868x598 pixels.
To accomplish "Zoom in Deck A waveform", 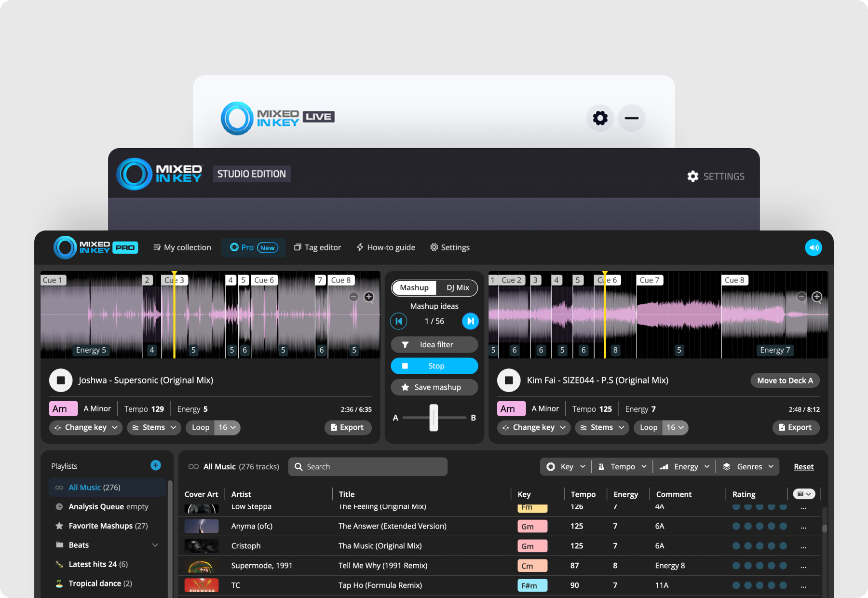I will (x=369, y=297).
